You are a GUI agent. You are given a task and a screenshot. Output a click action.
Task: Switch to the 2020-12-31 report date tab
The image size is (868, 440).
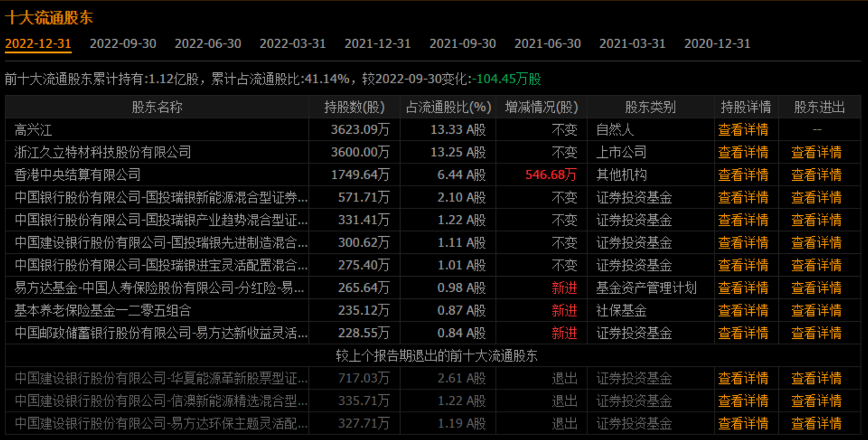click(x=717, y=43)
